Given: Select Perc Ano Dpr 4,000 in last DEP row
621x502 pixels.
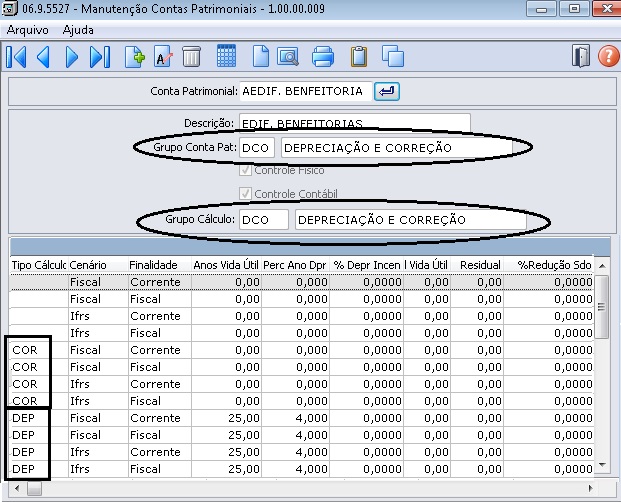Looking at the screenshot, I should pos(295,469).
